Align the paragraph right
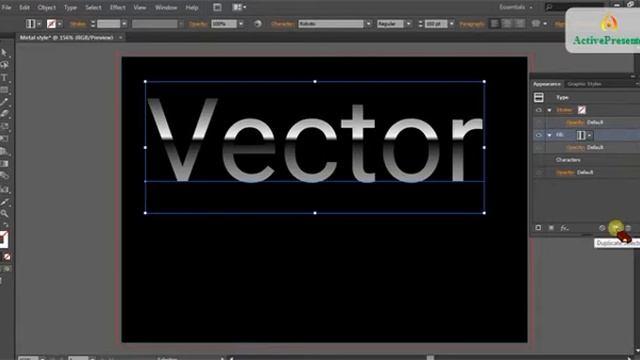 [520, 24]
